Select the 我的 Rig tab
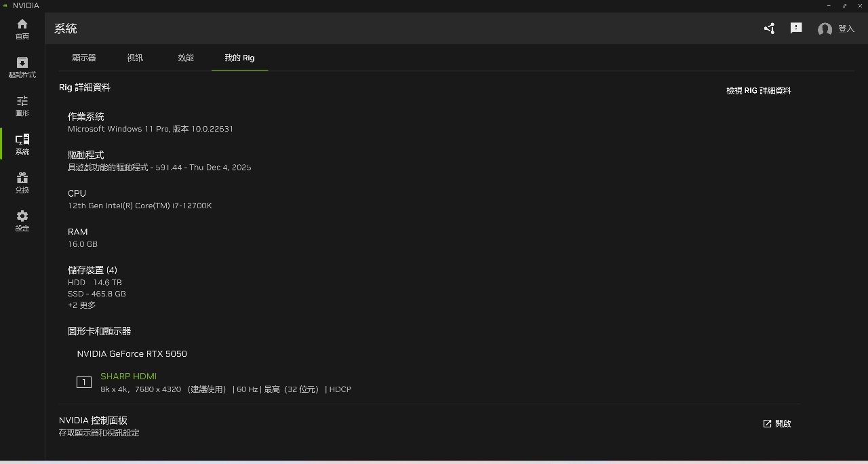 239,58
